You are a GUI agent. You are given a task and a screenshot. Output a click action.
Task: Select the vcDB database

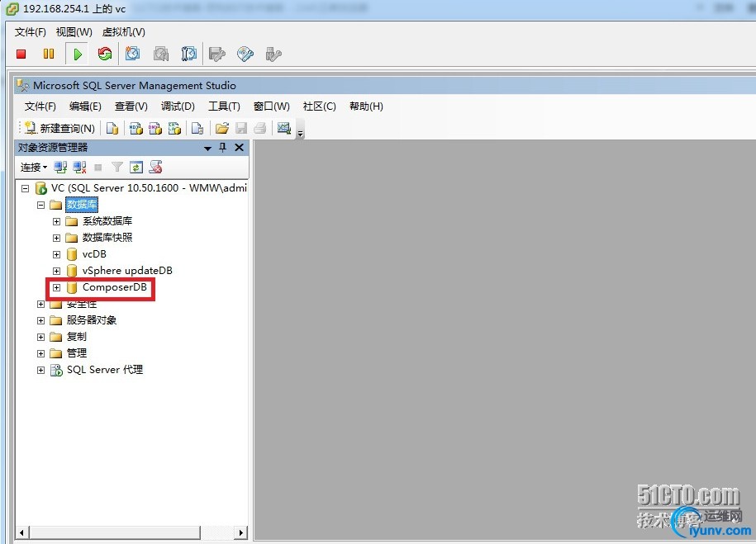pyautogui.click(x=94, y=254)
